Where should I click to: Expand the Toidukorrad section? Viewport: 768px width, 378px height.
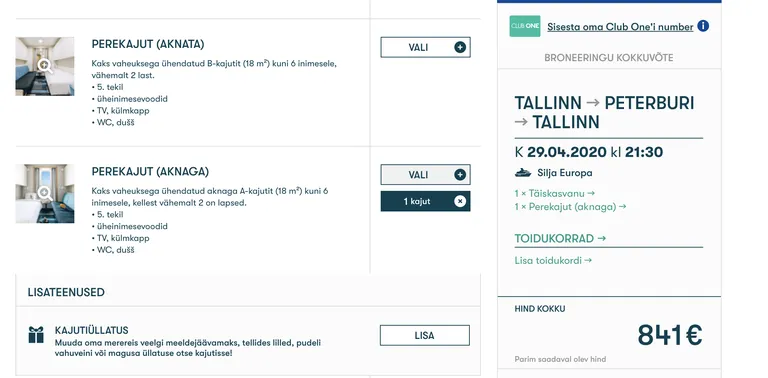pos(560,238)
